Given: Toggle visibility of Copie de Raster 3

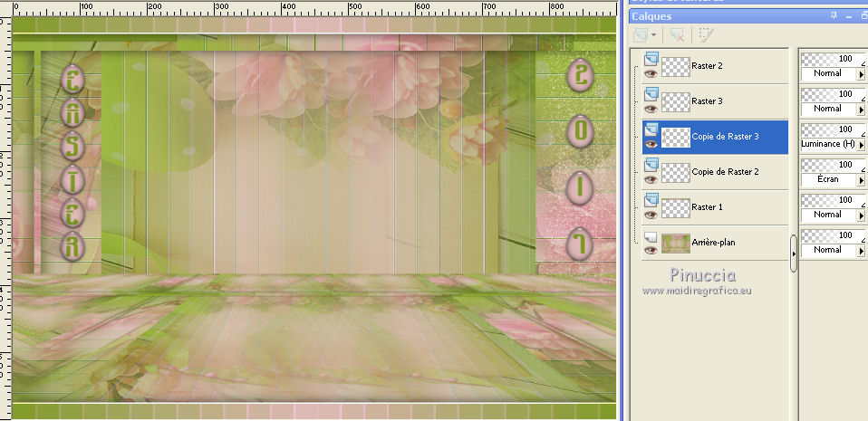Looking at the screenshot, I should click(x=651, y=144).
